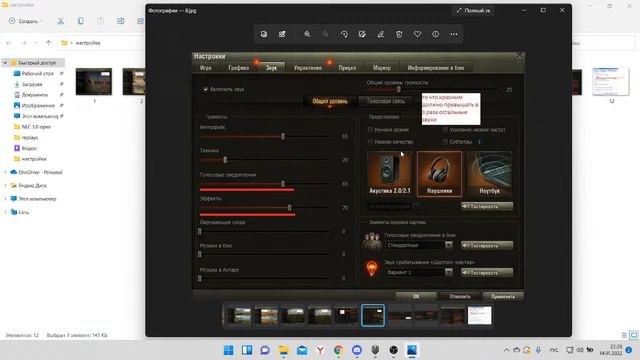Launch Yandex browser from taskbar
This screenshot has height=360, width=640.
coord(320,350)
